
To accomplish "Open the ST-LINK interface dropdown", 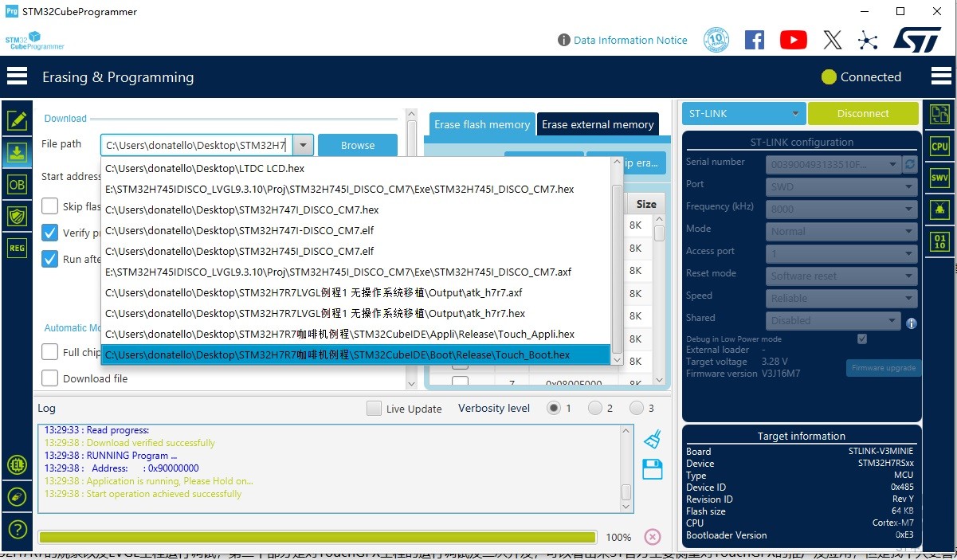I will pyautogui.click(x=743, y=113).
